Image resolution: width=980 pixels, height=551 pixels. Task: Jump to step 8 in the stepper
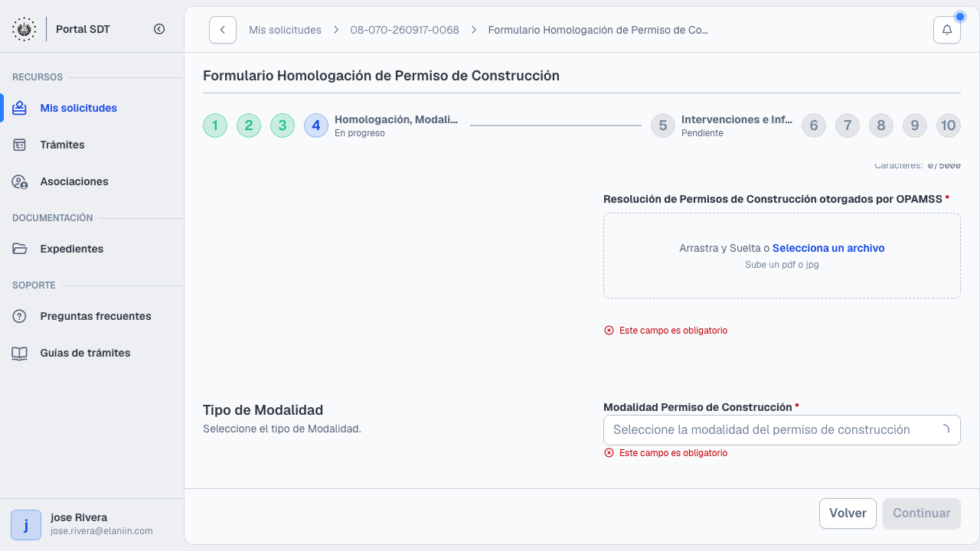point(881,126)
